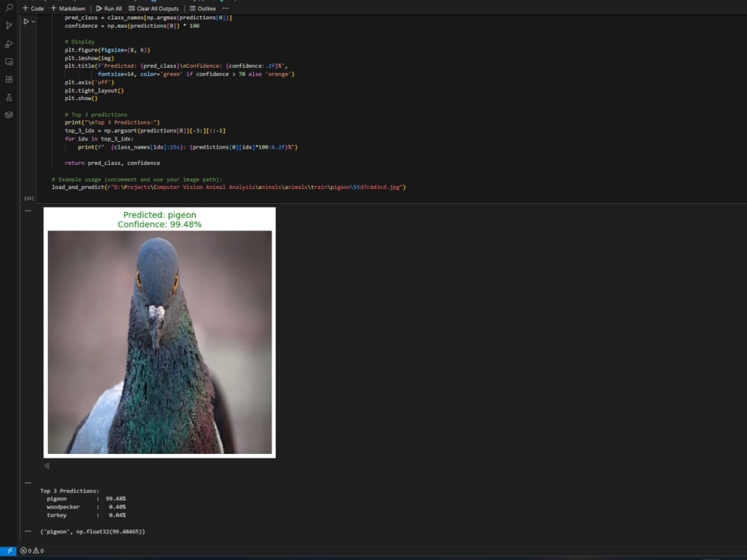
Task: Click the load_and_predict file path line
Action: point(229,187)
